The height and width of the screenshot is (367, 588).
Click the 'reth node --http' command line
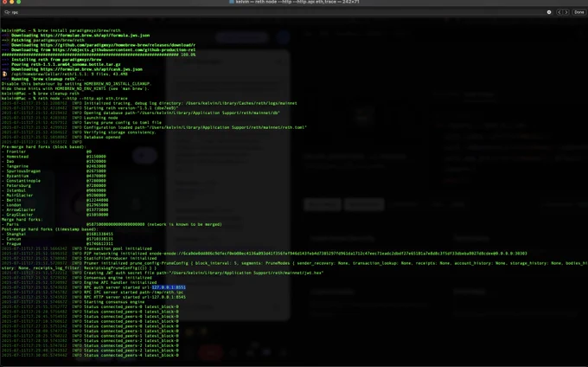click(x=65, y=99)
